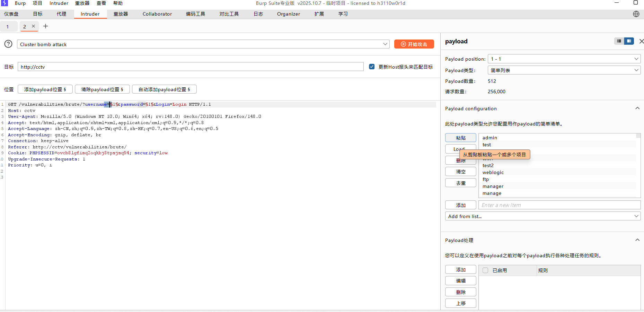Close Intruder tab 2 with its X
This screenshot has height=312, width=644.
(33, 26)
